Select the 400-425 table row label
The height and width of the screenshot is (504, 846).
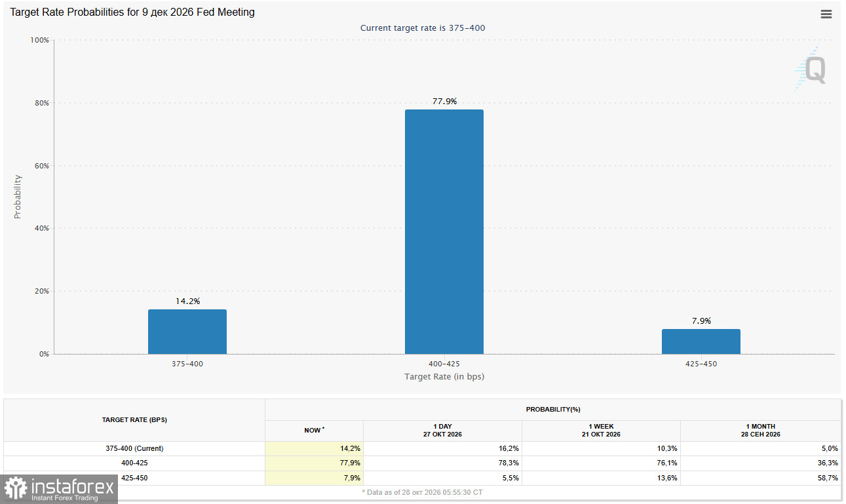coord(134,463)
